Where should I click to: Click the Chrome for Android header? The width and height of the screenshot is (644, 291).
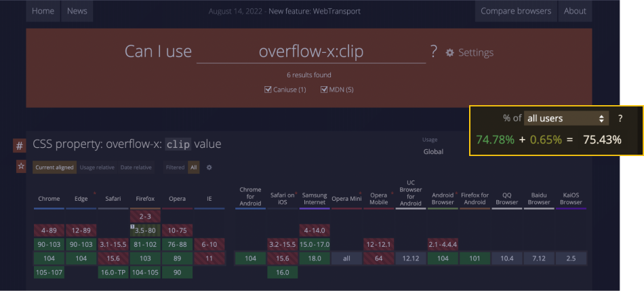[x=251, y=196]
